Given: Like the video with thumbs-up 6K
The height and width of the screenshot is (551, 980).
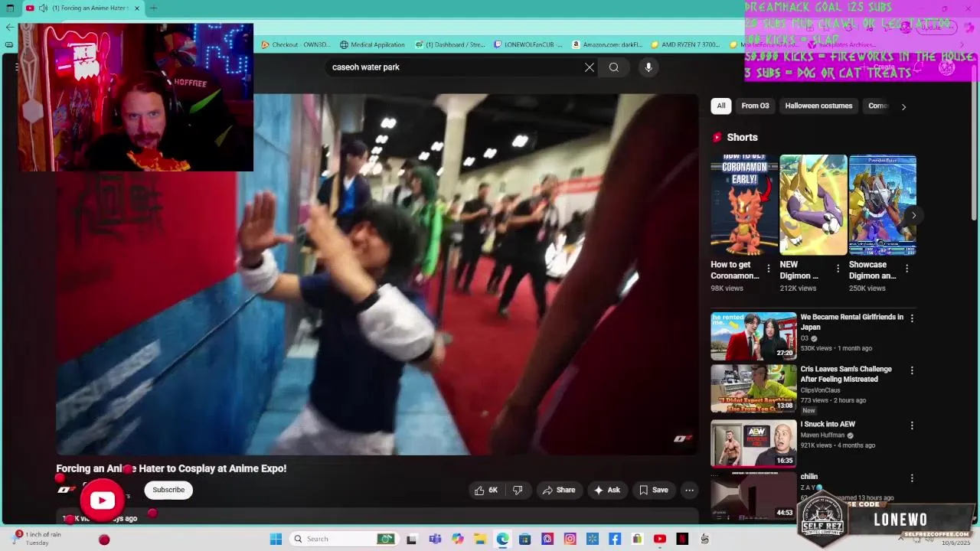Looking at the screenshot, I should coord(486,490).
